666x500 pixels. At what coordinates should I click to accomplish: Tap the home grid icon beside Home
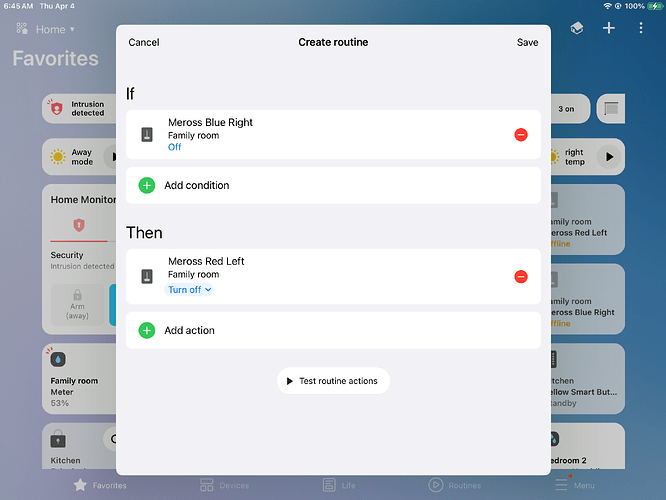(22, 29)
